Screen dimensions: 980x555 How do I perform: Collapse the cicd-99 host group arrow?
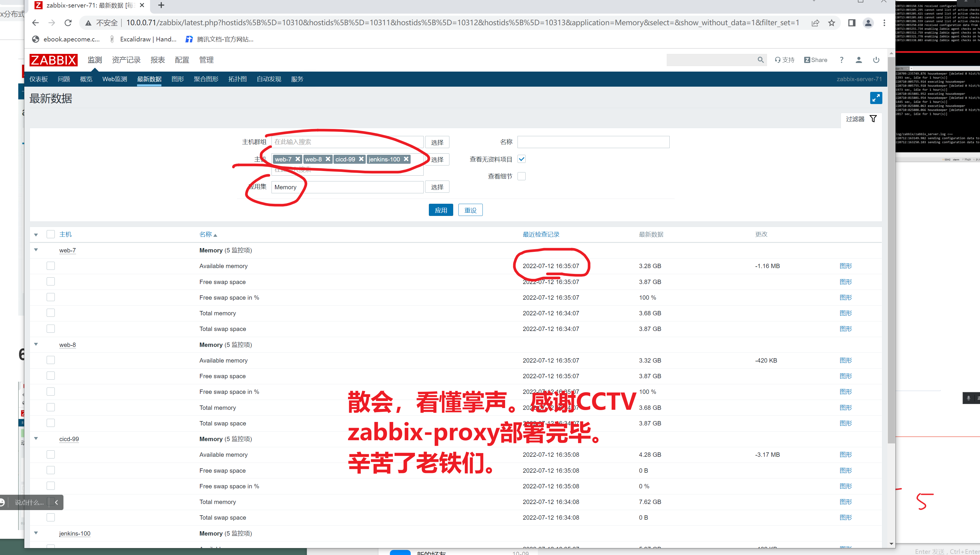(x=36, y=439)
